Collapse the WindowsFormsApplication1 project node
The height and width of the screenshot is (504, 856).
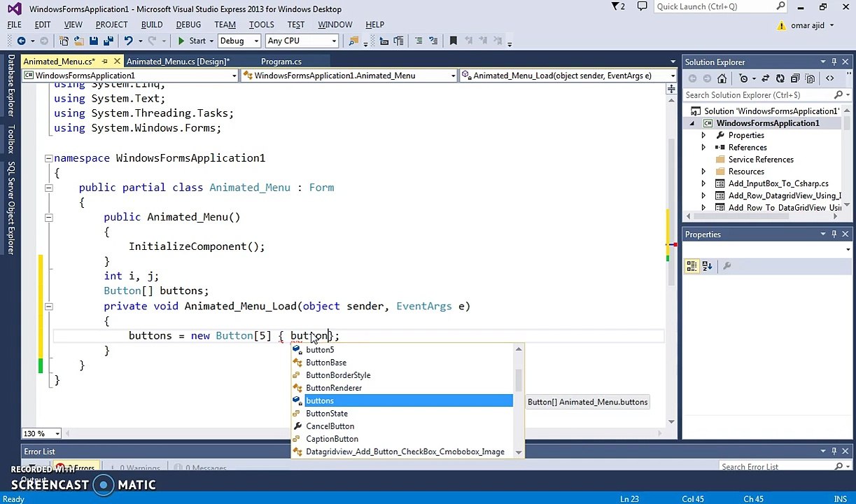click(692, 123)
